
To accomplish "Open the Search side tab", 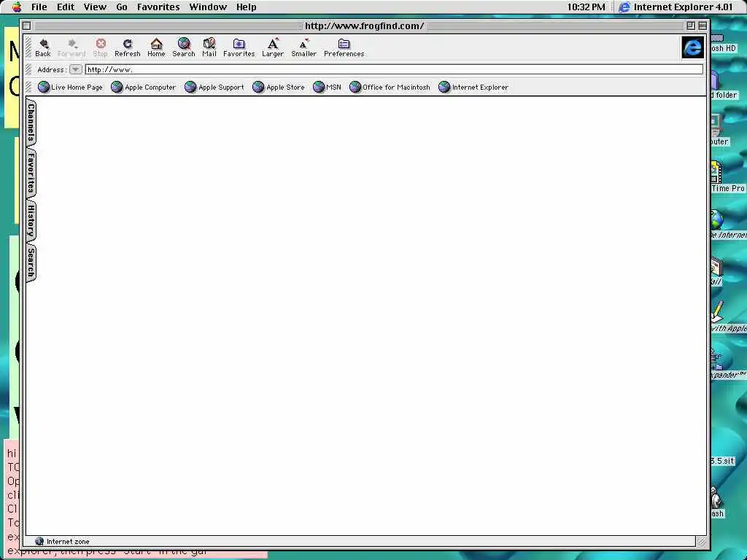I will tap(31, 262).
